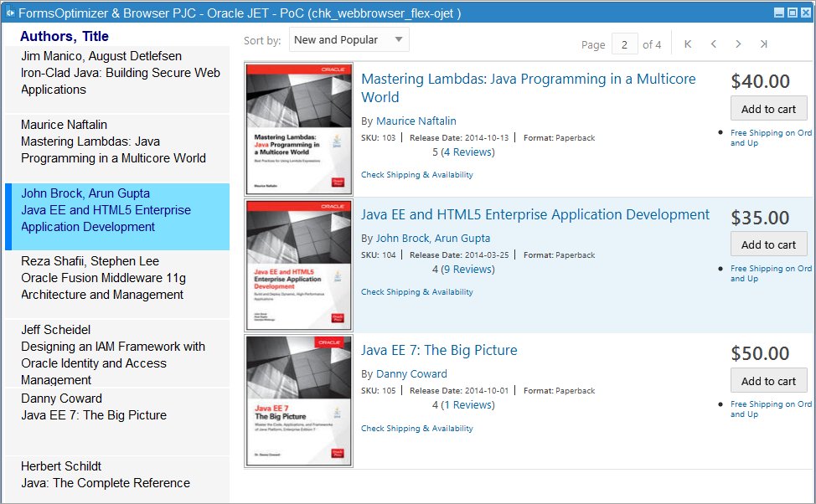Select Herbert Schildt Java Complete Reference row

pos(117,479)
